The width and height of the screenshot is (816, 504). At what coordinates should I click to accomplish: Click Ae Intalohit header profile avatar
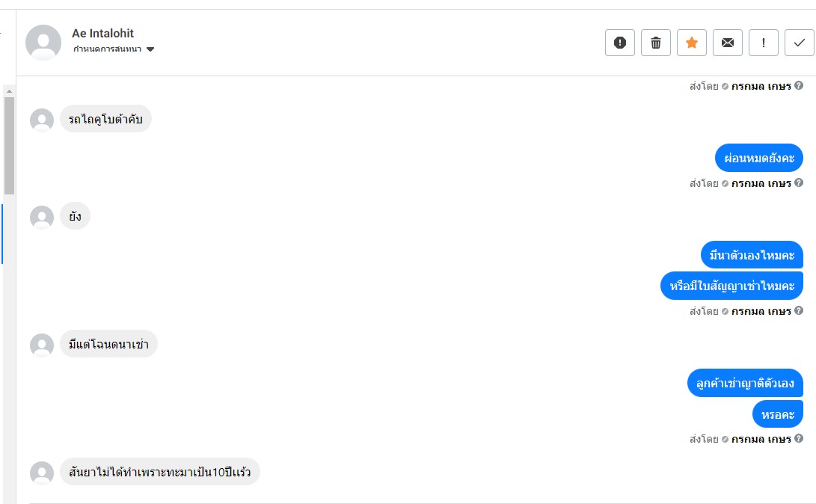click(x=43, y=43)
